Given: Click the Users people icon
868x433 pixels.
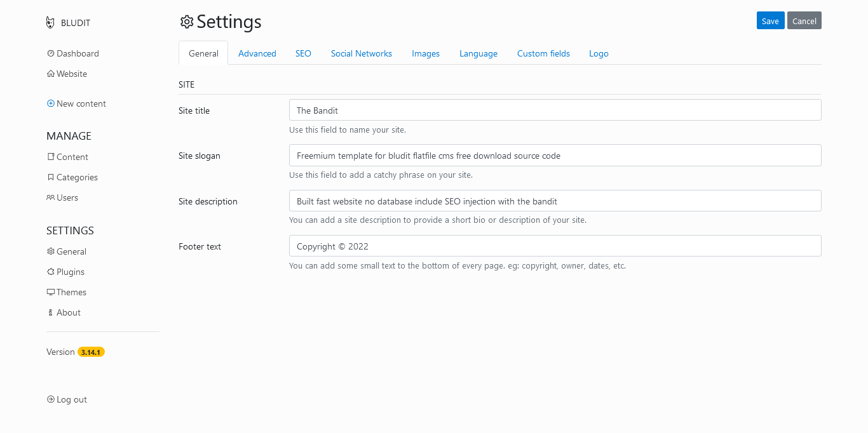Looking at the screenshot, I should (x=51, y=197).
